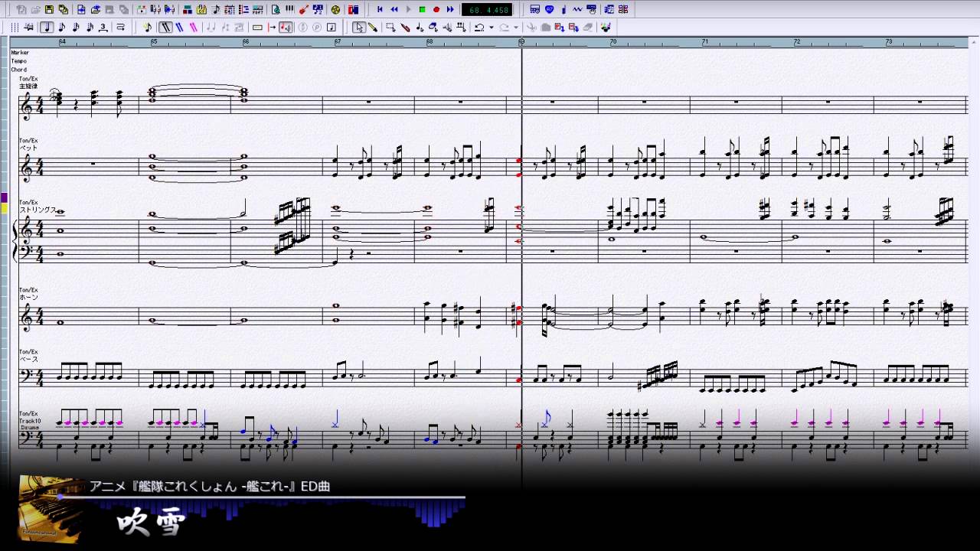The width and height of the screenshot is (980, 551).
Task: Toggle the eighth note length button
Action: pos(61,28)
